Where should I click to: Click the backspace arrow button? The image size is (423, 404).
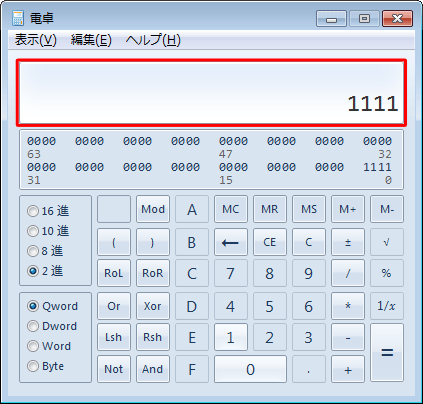coord(231,242)
